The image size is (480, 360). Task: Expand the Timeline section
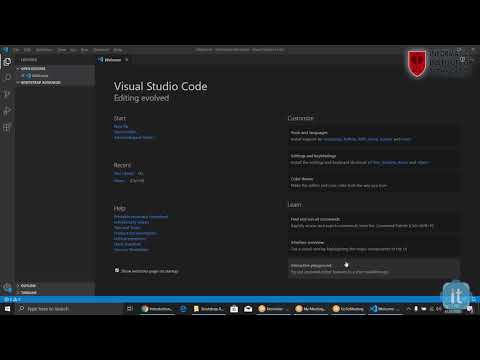[55, 292]
